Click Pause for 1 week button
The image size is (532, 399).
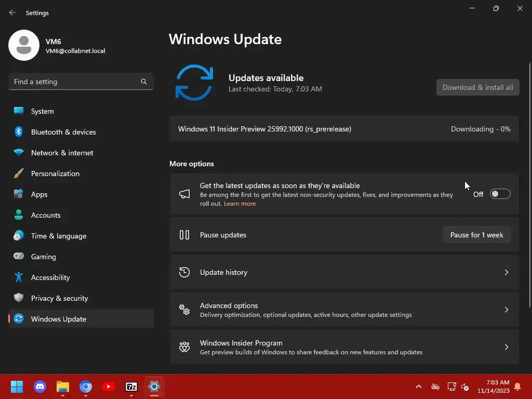[x=477, y=235]
